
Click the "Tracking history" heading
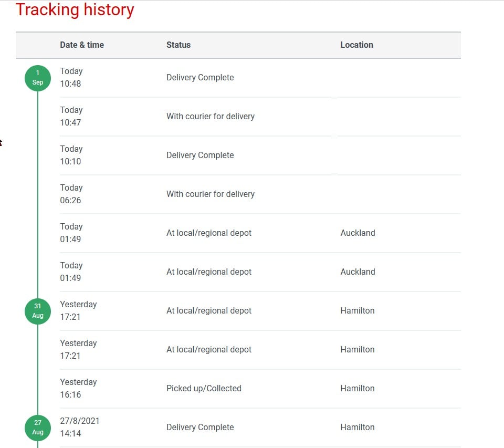click(75, 10)
